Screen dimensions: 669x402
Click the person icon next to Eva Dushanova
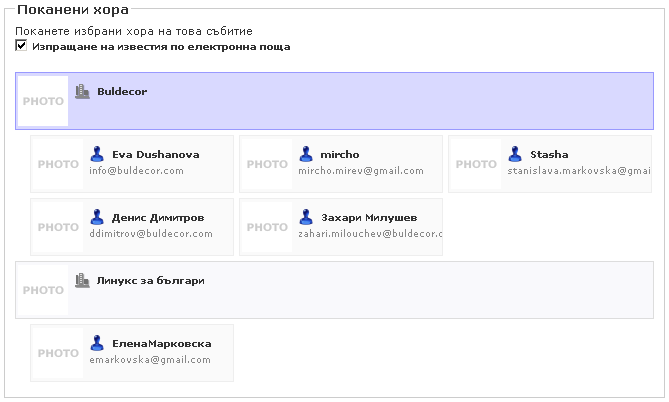(x=97, y=154)
